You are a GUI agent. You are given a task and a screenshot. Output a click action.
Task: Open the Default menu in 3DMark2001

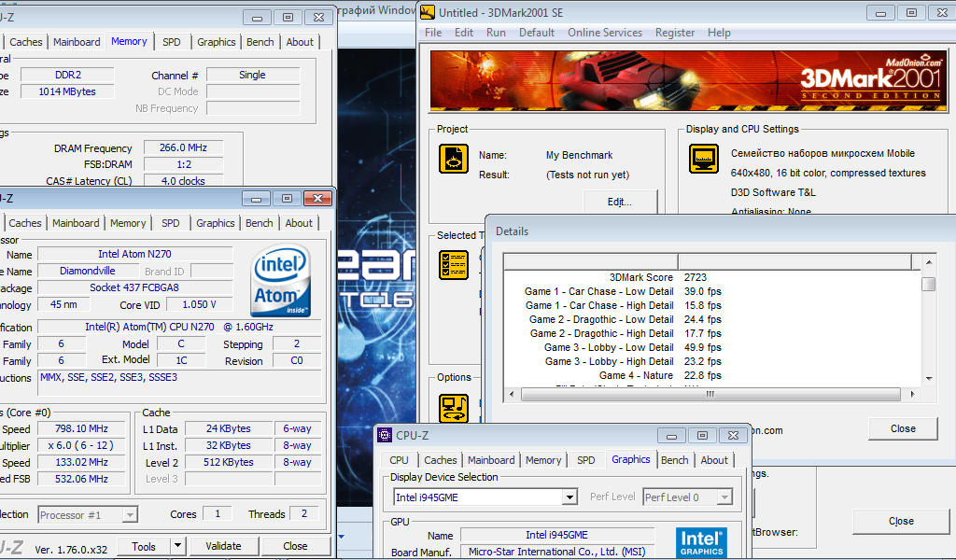point(537,33)
